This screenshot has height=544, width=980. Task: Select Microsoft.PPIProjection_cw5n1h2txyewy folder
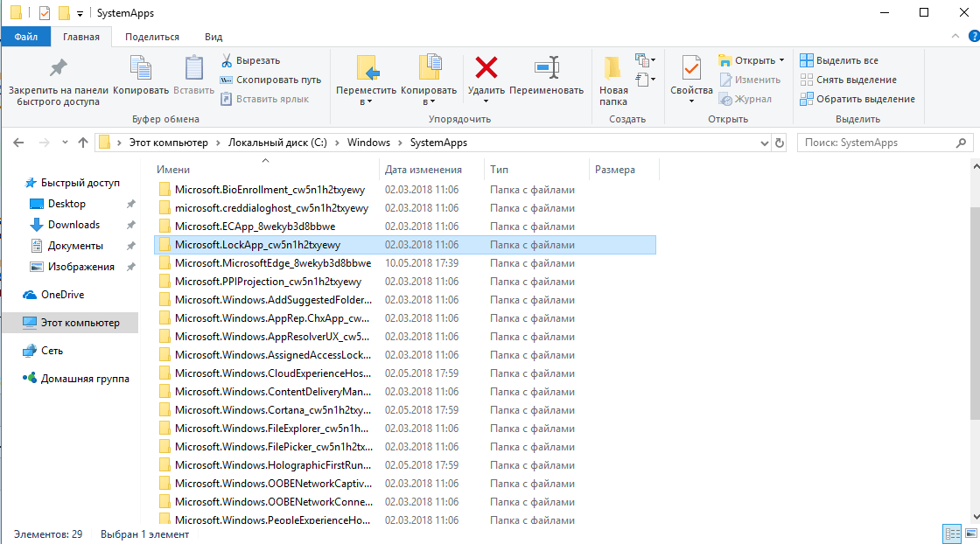[x=405, y=282]
